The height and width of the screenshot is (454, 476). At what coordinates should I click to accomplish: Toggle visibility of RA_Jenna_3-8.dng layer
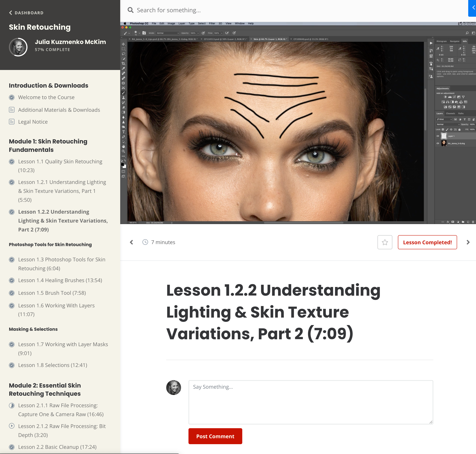coord(438,143)
